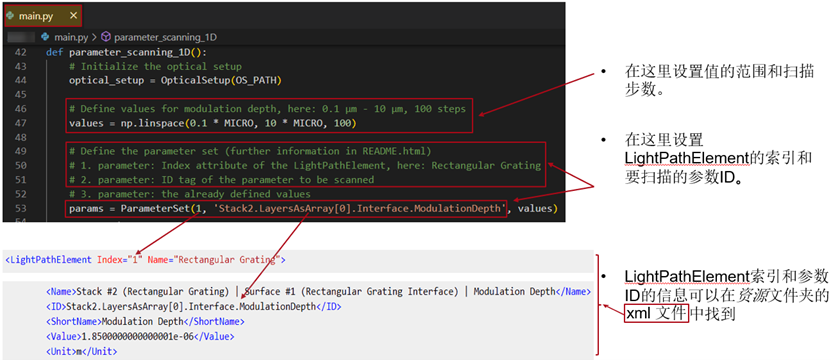Click the boxed xml 文件 text
Viewport: 831px width, 360px height.
656,314
